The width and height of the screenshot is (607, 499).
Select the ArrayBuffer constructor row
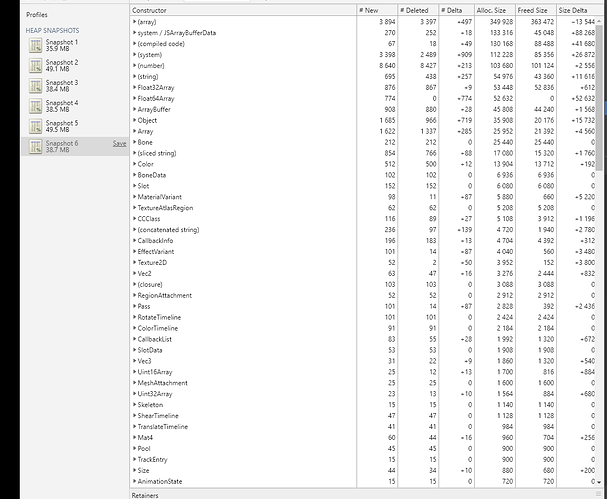click(363, 110)
